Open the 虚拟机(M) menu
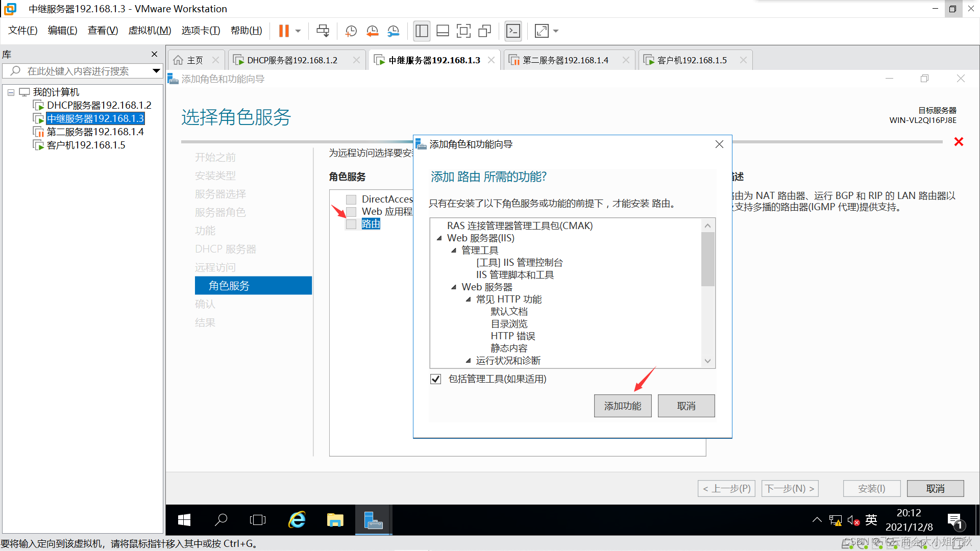980x551 pixels. [150, 31]
